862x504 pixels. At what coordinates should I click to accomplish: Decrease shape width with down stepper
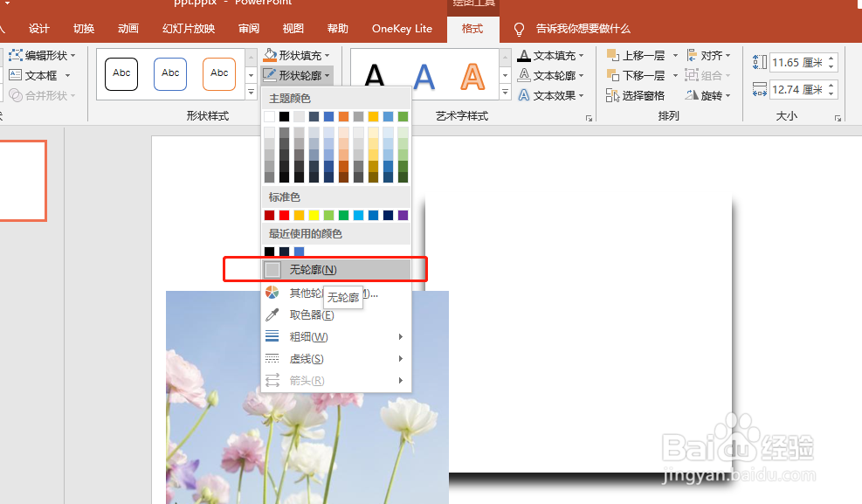[831, 93]
